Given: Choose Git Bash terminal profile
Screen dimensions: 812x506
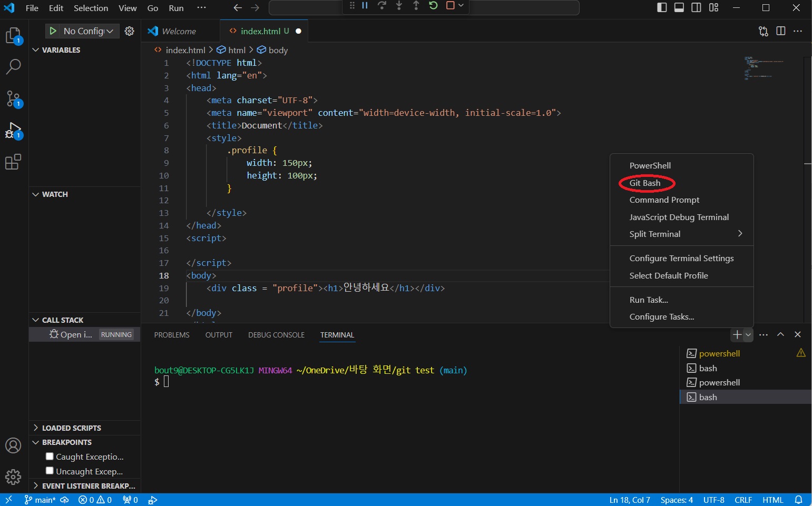Looking at the screenshot, I should [682, 183].
